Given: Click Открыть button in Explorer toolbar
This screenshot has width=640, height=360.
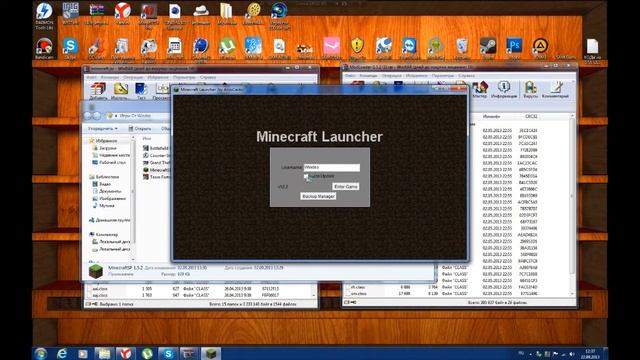Looking at the screenshot, I should pos(140,129).
